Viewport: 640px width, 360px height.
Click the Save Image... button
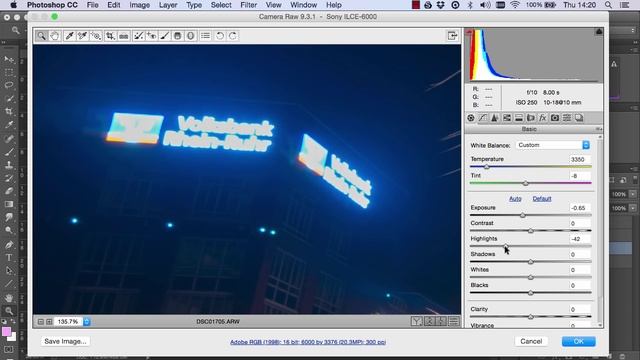(65, 341)
